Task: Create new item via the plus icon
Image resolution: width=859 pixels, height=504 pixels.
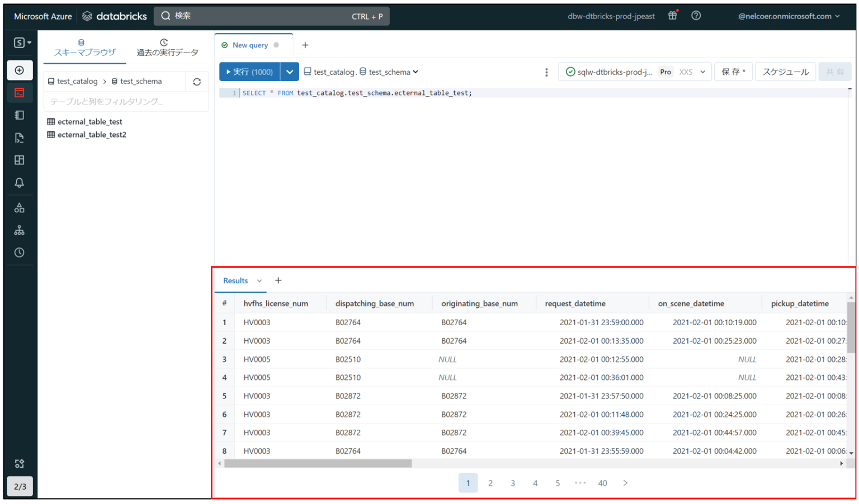Action: [20, 70]
